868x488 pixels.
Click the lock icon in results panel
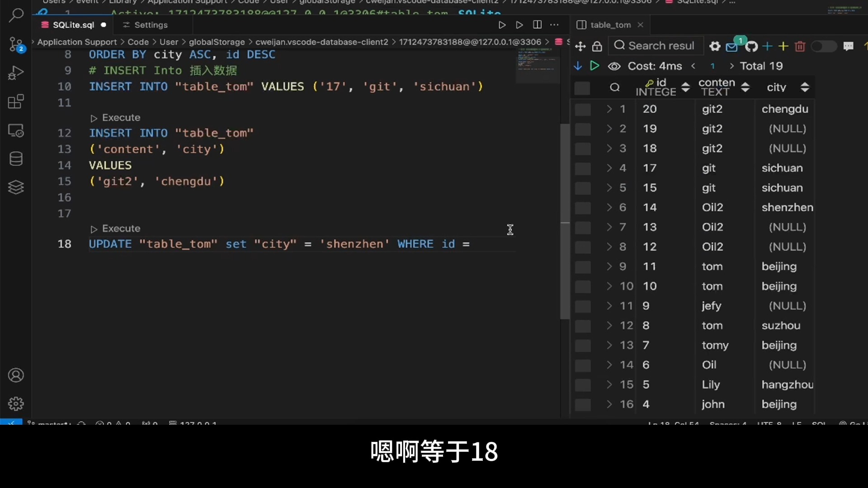[597, 46]
